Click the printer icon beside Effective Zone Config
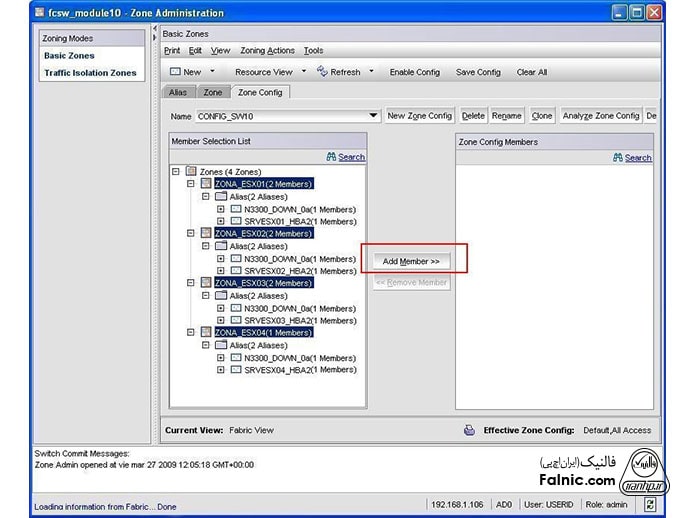 (x=468, y=430)
